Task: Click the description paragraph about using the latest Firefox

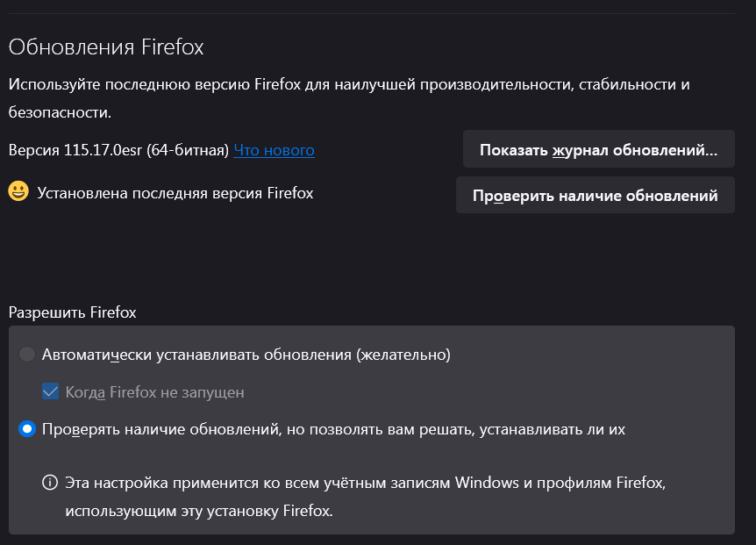Action: click(349, 98)
